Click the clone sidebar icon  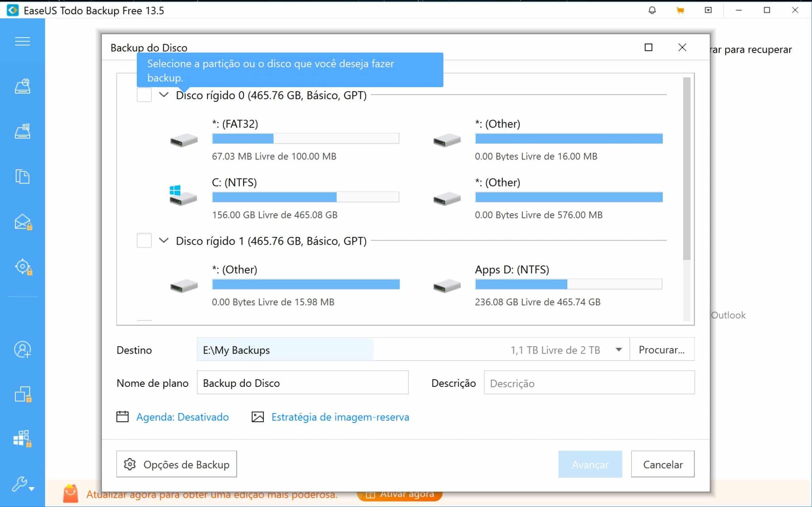[x=23, y=394]
